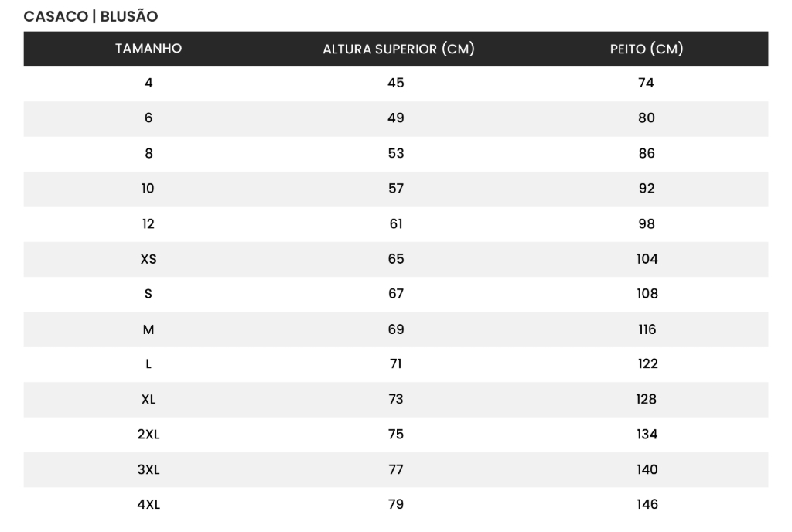This screenshot has height=532, width=792.
Task: Select the ALTURA SUPERIOR (CM) column header
Action: click(x=398, y=49)
